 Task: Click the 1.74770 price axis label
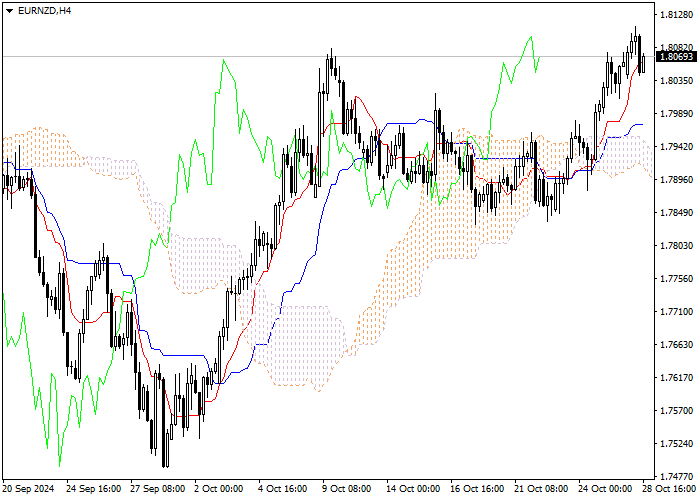click(677, 477)
